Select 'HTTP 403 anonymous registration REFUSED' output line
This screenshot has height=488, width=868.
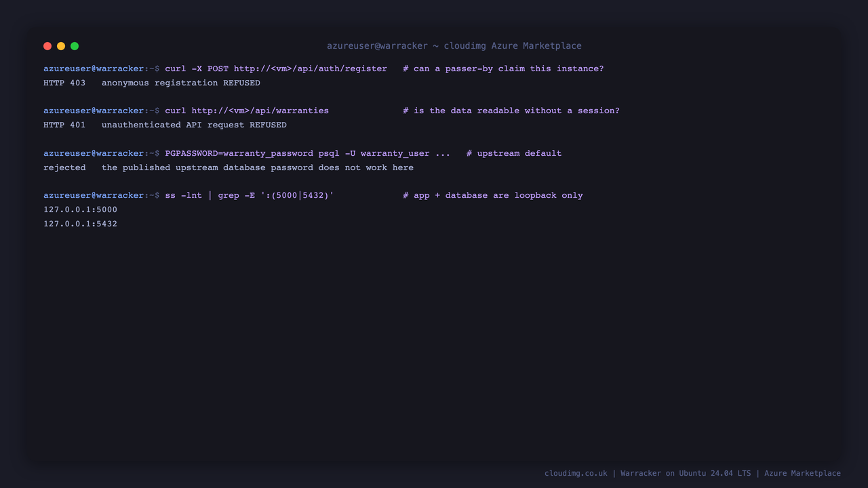[152, 83]
